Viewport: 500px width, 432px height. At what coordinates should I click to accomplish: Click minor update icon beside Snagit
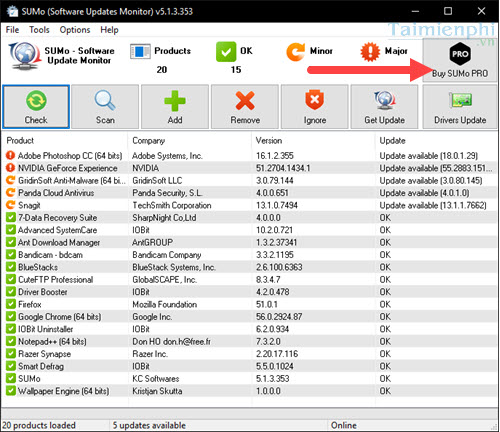(x=11, y=205)
